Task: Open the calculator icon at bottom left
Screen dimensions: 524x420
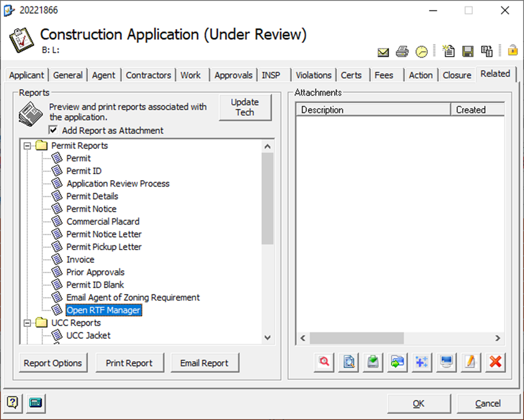Action: [x=35, y=403]
